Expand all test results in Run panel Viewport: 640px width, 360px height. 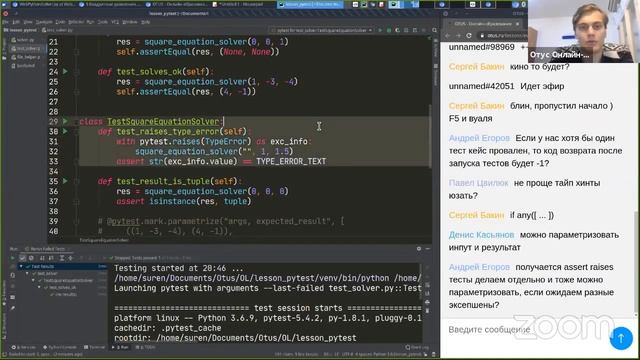tap(62, 258)
